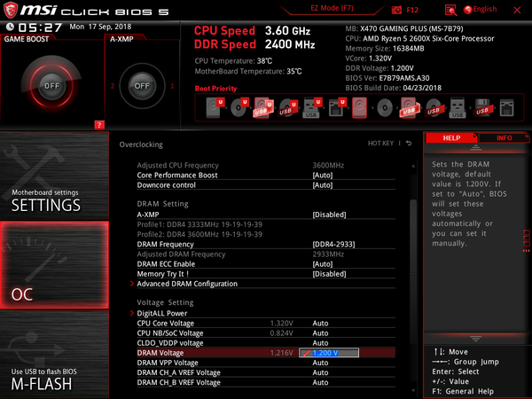532x399 pixels.
Task: Click the HOT KEY label
Action: point(380,143)
